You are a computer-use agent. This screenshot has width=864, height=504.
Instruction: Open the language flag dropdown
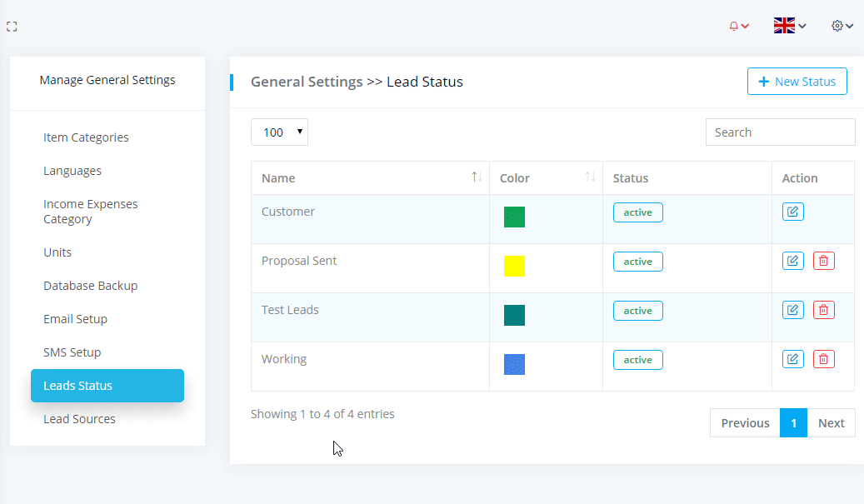click(x=789, y=26)
